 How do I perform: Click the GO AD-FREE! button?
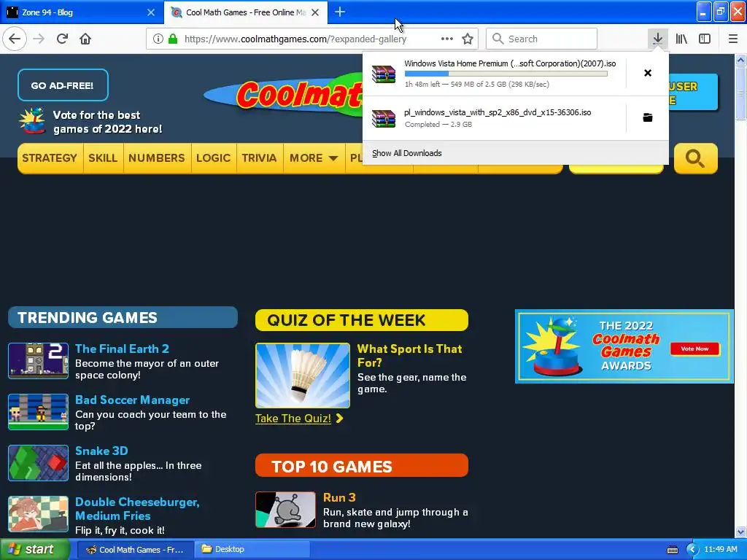point(63,85)
